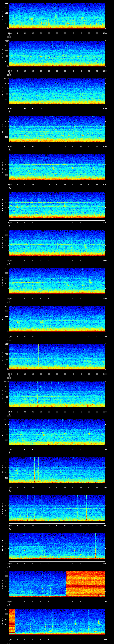Image resolution: width=114 pixels, height=644 pixels.
Task: Click the tall vertical spike near second 18 in the 13:23:00 panel
Action: [x=38, y=355]
